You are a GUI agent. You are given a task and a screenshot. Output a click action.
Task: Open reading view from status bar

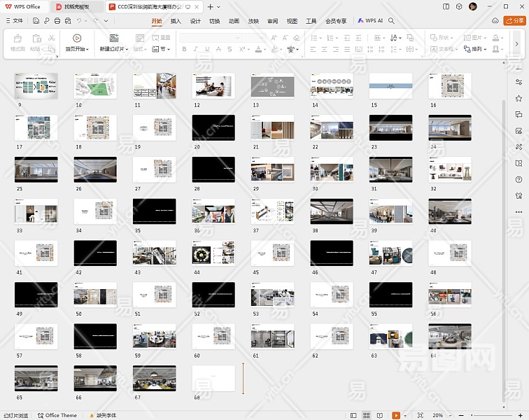[x=379, y=415]
